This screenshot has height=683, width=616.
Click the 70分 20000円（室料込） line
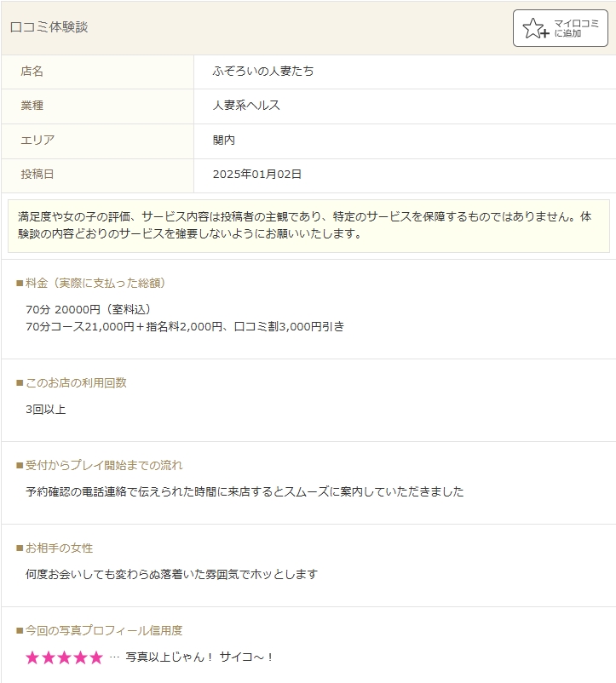click(88, 309)
